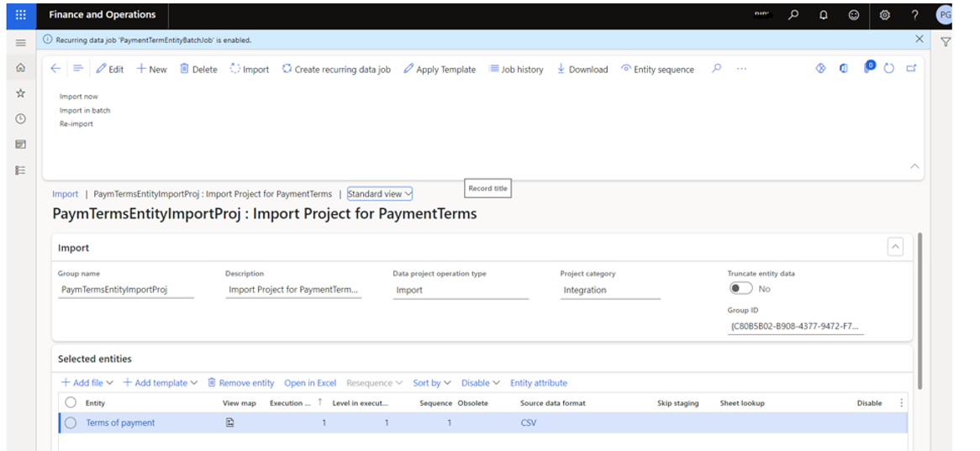Click the Group name input field
Viewport: 980px width, 451px height.
coord(126,290)
